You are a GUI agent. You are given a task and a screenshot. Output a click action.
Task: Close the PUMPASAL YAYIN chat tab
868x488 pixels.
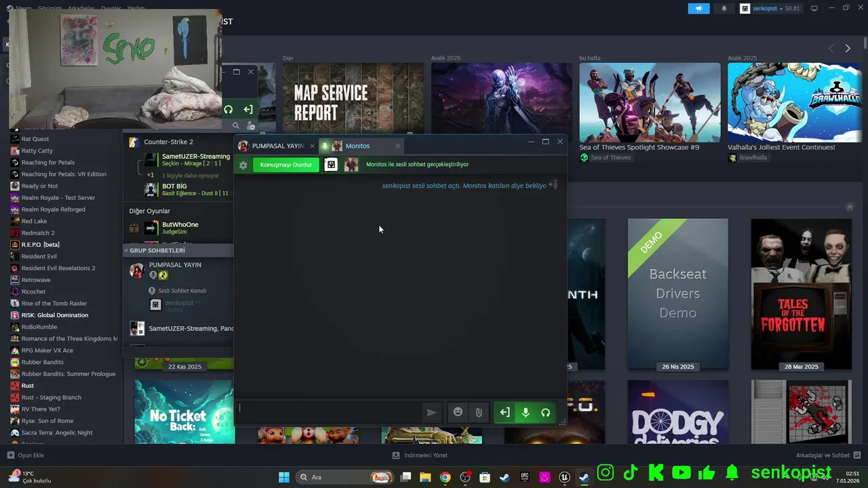(x=312, y=146)
